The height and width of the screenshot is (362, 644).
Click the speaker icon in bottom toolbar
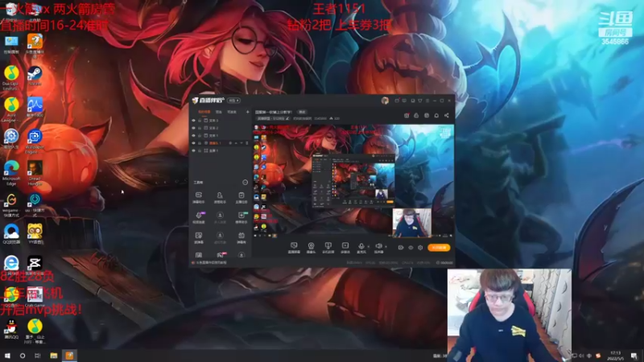[x=378, y=246]
